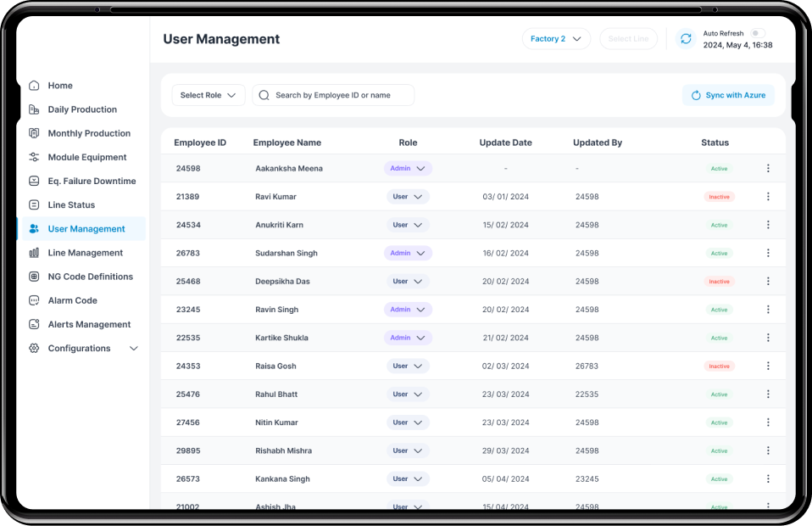This screenshot has height=526, width=812.
Task: Click the Sync with Azure button
Action: tap(727, 95)
